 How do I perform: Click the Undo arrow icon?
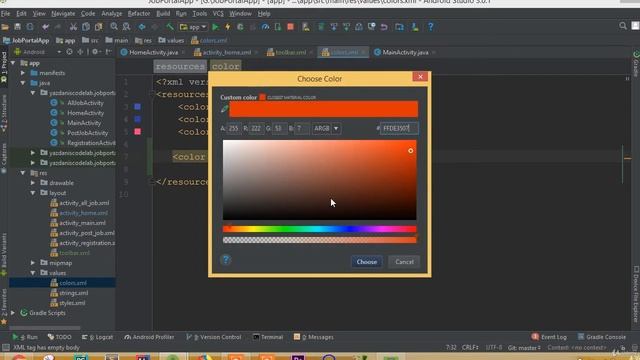click(45, 27)
